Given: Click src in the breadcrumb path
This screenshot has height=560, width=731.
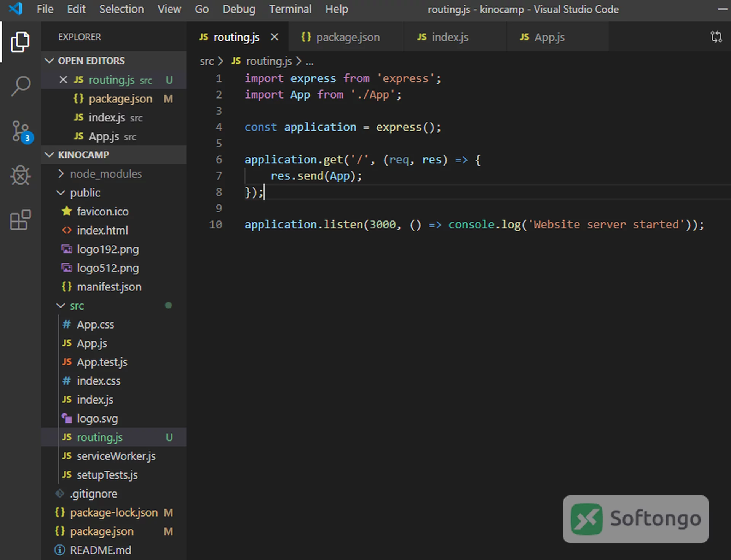Looking at the screenshot, I should (207, 61).
